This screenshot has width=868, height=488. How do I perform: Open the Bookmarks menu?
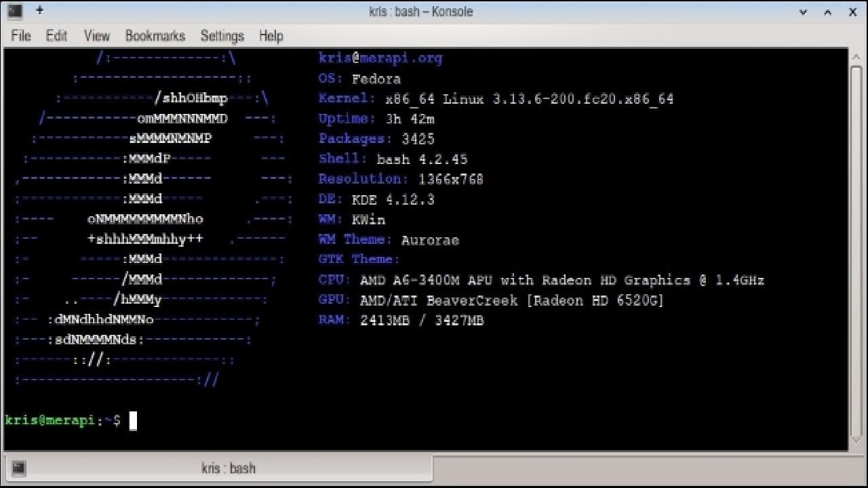[155, 36]
